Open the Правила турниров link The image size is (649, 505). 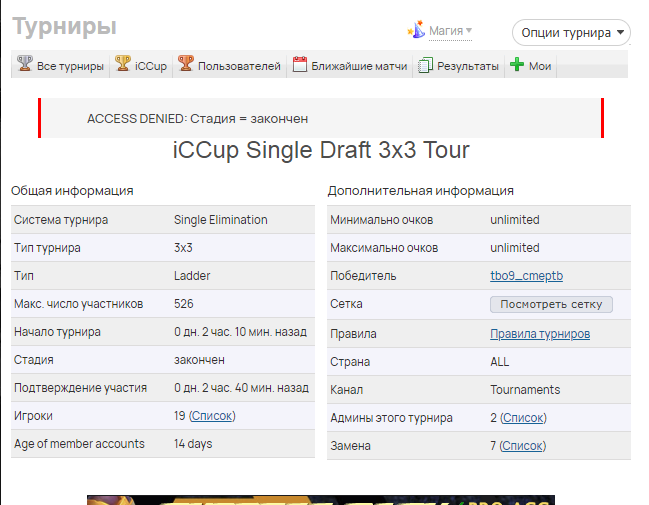coord(540,334)
